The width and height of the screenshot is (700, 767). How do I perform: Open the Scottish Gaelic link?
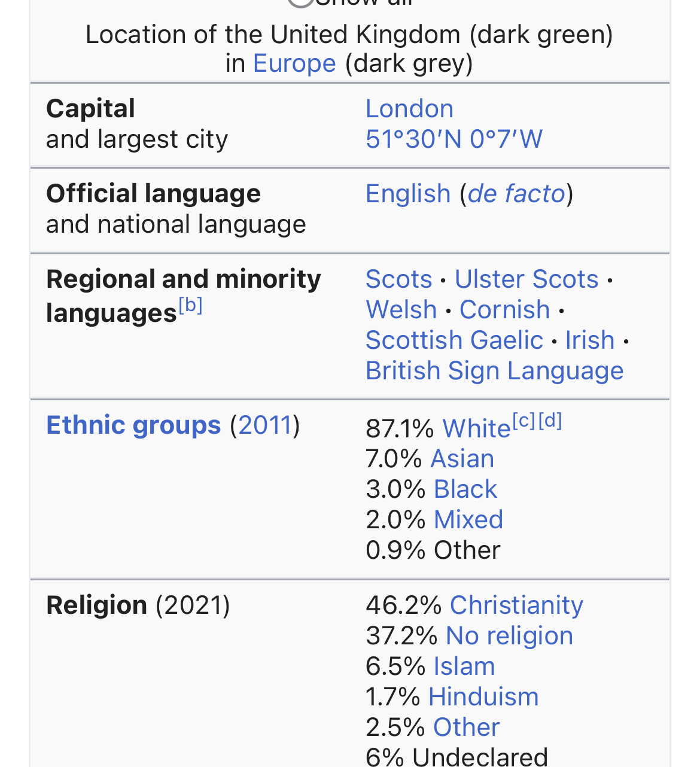click(x=454, y=340)
